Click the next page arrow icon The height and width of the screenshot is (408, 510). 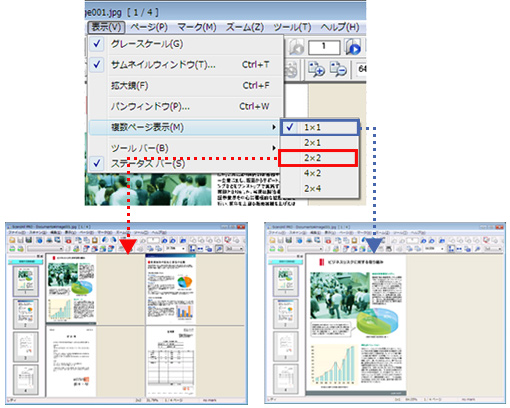353,47
